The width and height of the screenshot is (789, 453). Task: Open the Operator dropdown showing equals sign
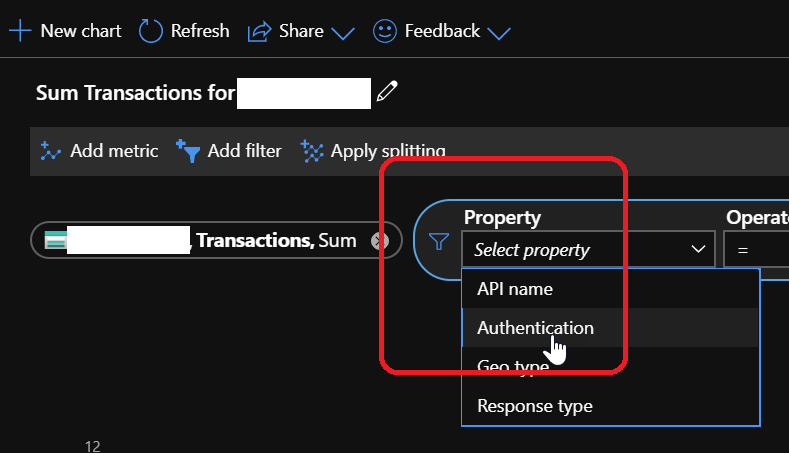pos(756,250)
